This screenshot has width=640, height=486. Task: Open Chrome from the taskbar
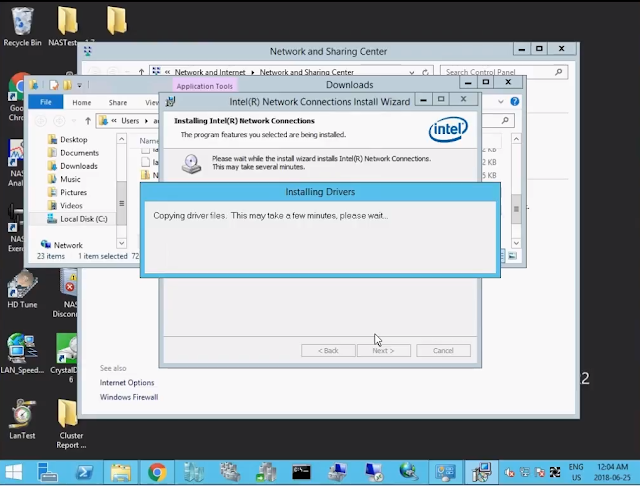pos(157,473)
